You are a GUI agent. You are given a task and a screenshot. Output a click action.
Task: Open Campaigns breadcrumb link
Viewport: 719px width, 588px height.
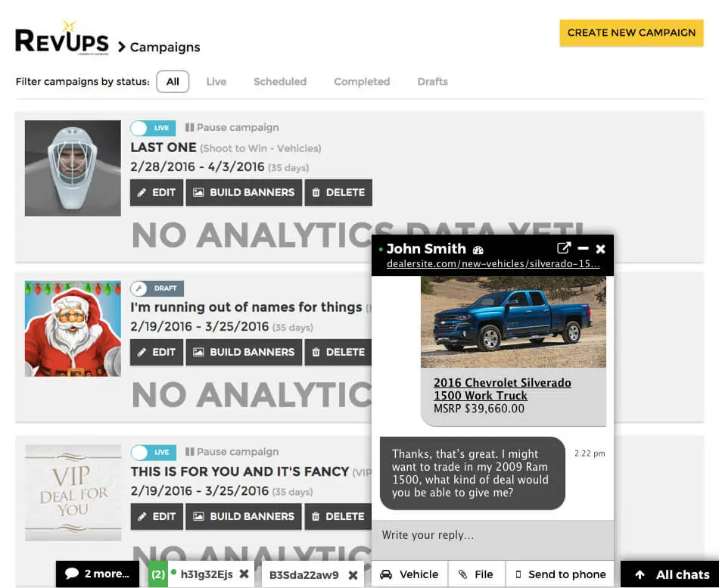165,47
